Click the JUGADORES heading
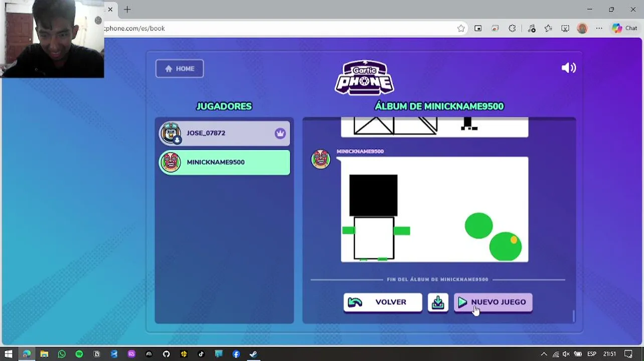644x361 pixels. [x=224, y=106]
